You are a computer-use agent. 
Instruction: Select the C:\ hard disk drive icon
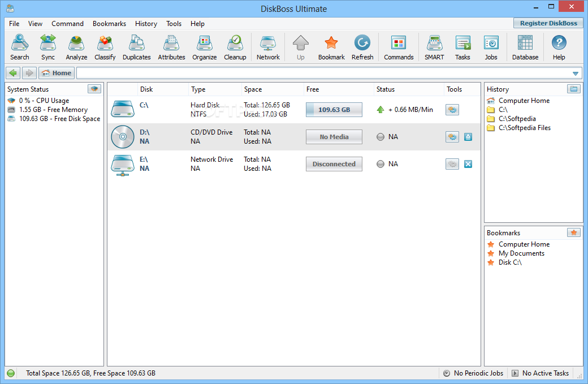click(123, 109)
